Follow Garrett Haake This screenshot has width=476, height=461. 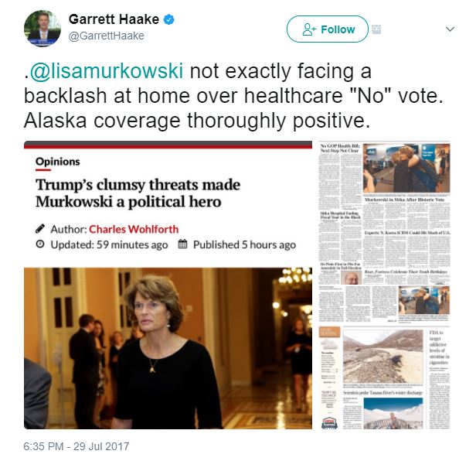pyautogui.click(x=328, y=29)
